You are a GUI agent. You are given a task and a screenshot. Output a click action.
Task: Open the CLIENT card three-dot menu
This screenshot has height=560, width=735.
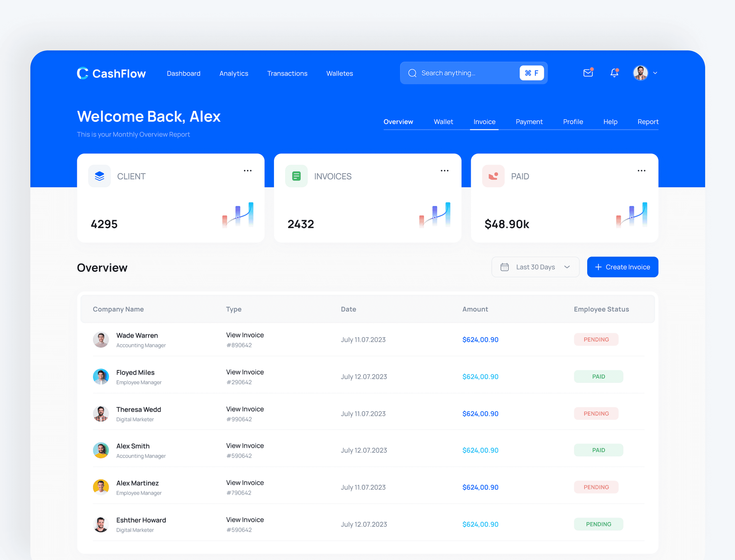tap(248, 171)
